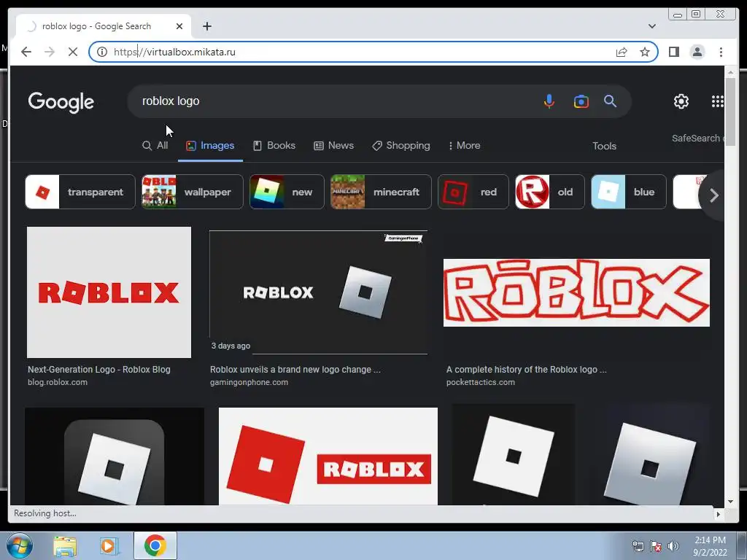Image resolution: width=747 pixels, height=560 pixels.
Task: Go to the Google logo homepage
Action: coord(61,102)
